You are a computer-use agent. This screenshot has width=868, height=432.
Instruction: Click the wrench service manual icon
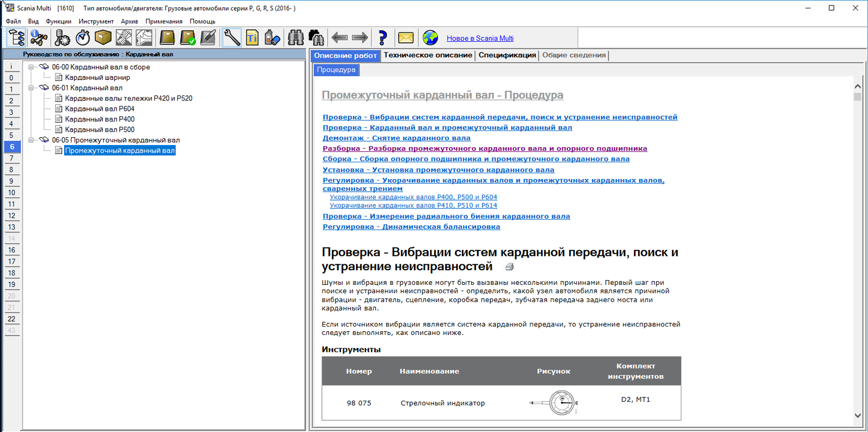(232, 38)
